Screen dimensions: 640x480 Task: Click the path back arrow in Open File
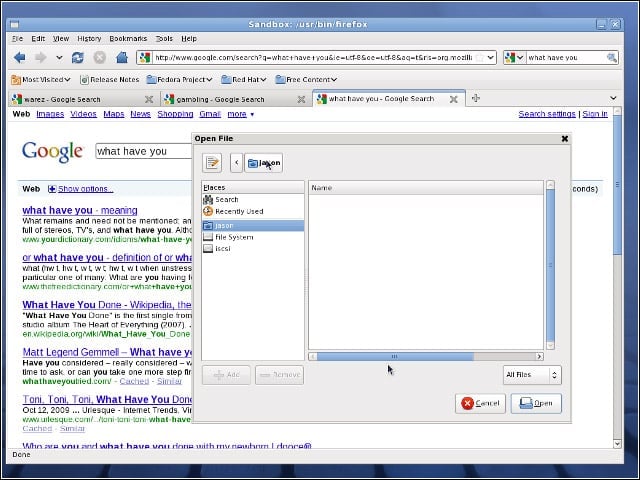(x=236, y=163)
